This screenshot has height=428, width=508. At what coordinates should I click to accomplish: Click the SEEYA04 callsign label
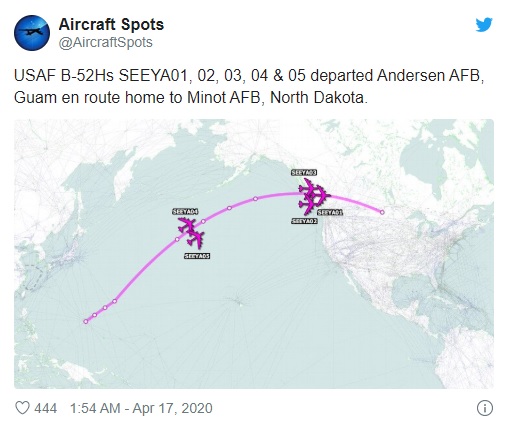tap(185, 211)
